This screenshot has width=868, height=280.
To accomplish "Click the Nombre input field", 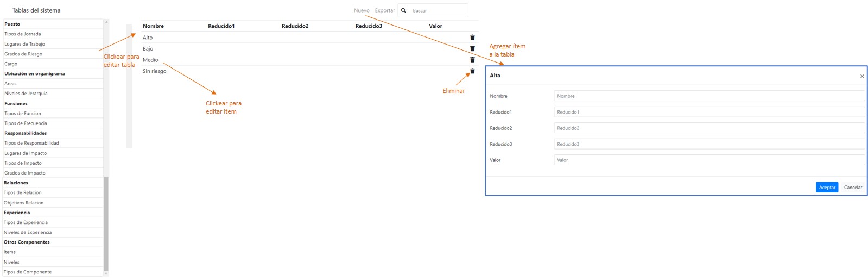I will coord(708,96).
